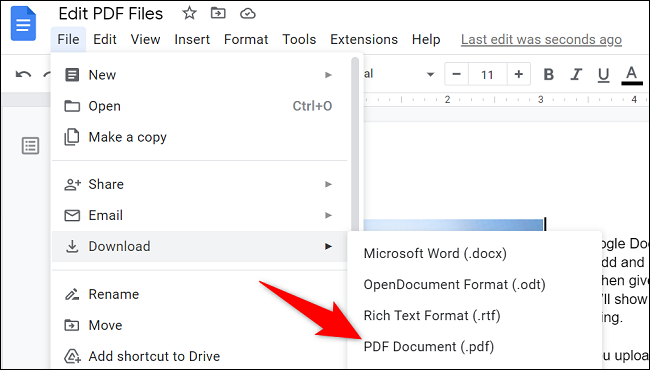Show the document outline icon
The height and width of the screenshot is (370, 650).
click(30, 146)
